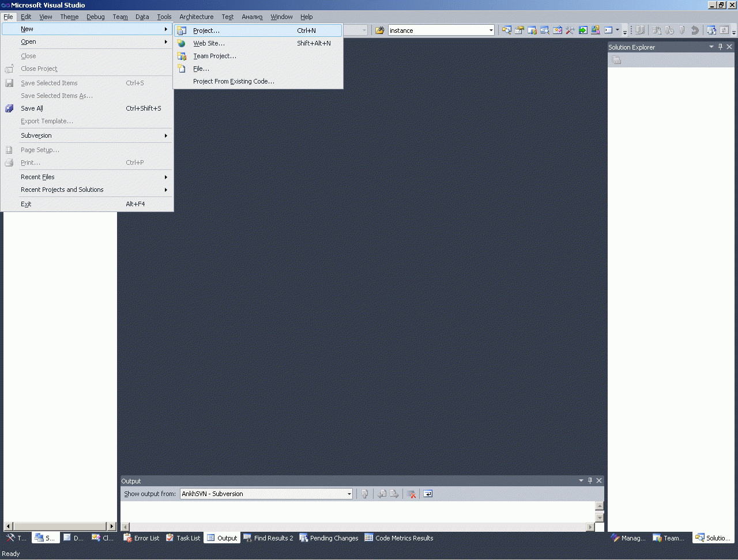Image resolution: width=738 pixels, height=560 pixels.
Task: Open the 'instance' find combo box dropdown
Action: (x=491, y=31)
